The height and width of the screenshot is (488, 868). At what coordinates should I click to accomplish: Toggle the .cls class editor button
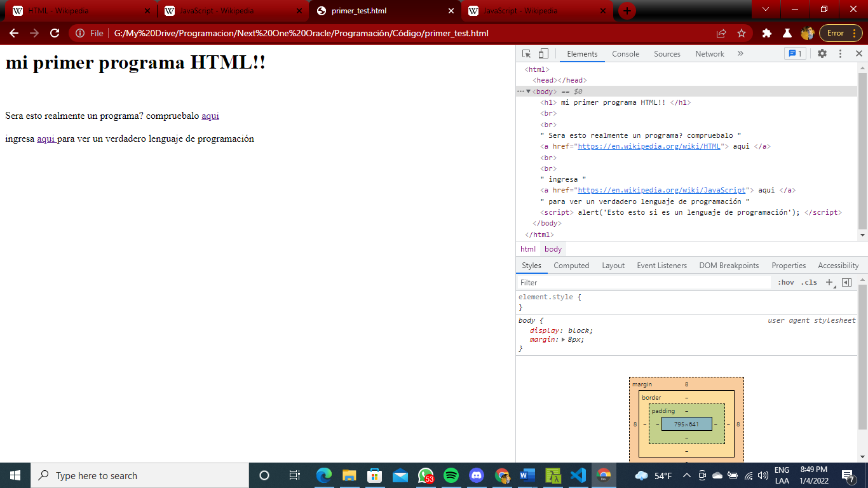pos(809,283)
